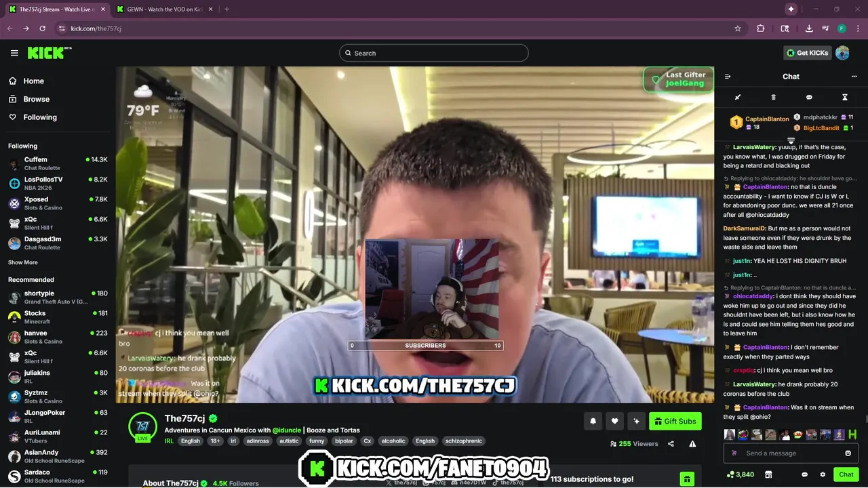
Task: Click the adinross tag
Action: tap(258, 441)
